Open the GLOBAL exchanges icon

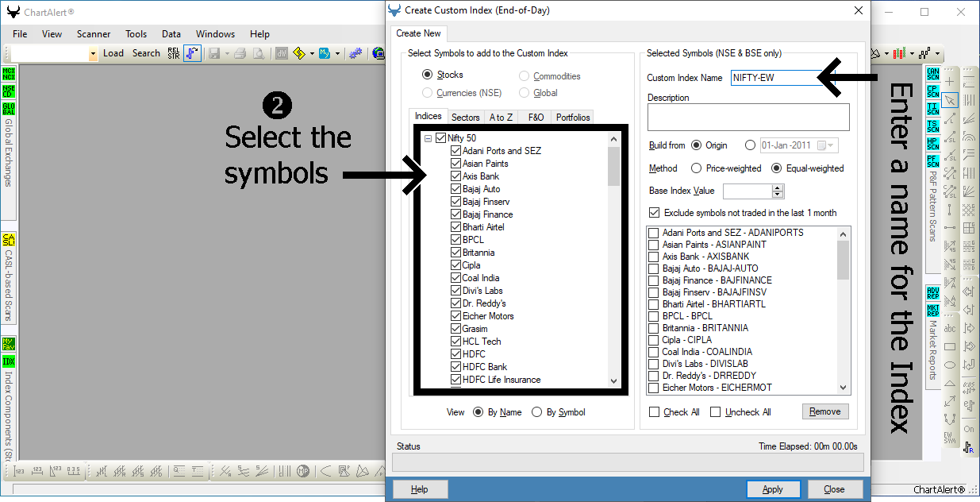click(9, 109)
